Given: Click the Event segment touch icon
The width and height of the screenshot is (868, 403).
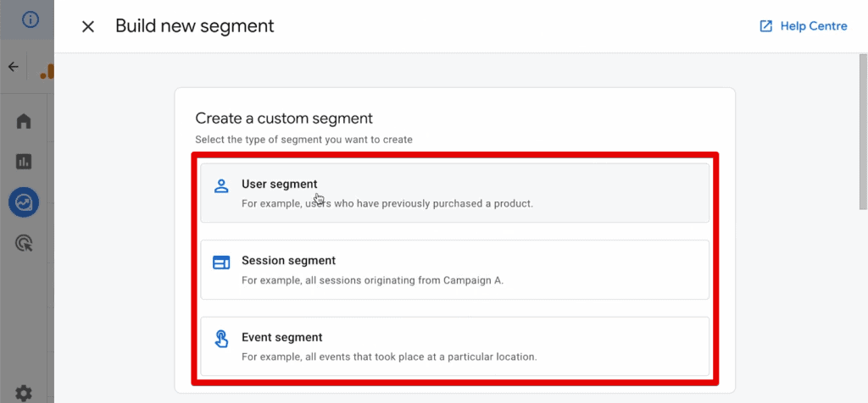Looking at the screenshot, I should pyautogui.click(x=221, y=339).
